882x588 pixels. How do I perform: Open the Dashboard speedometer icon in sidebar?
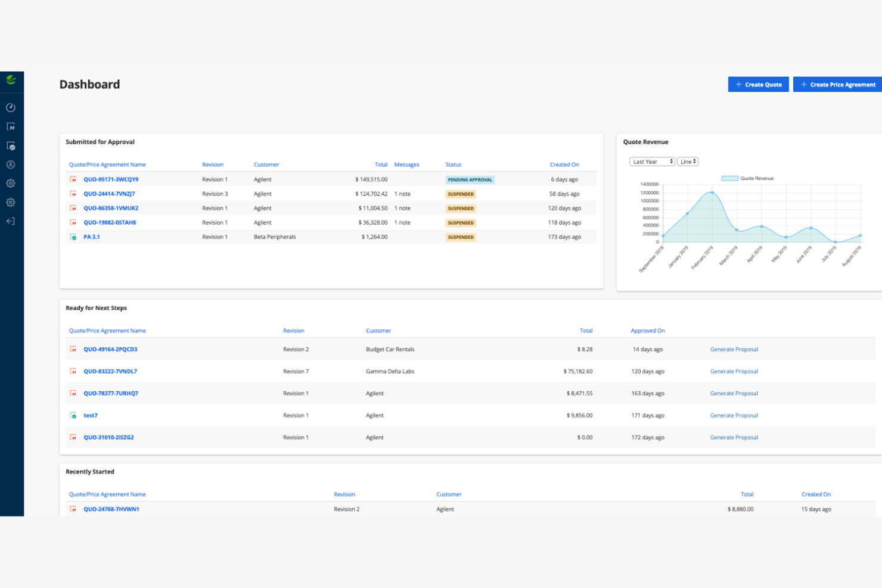[11, 108]
